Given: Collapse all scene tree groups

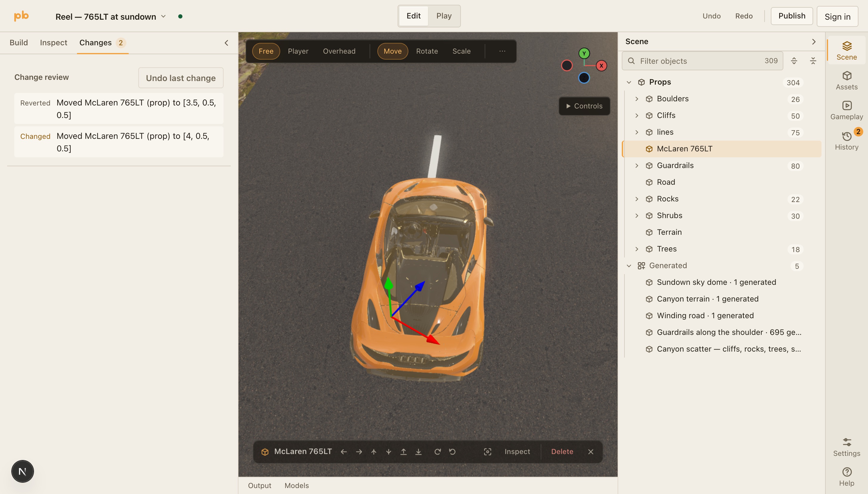Looking at the screenshot, I should click(813, 61).
